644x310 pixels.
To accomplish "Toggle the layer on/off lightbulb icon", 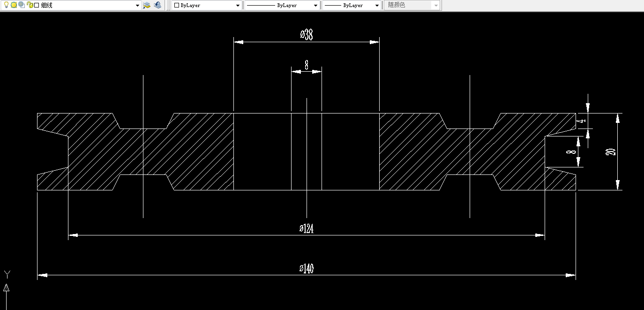I will (6, 5).
